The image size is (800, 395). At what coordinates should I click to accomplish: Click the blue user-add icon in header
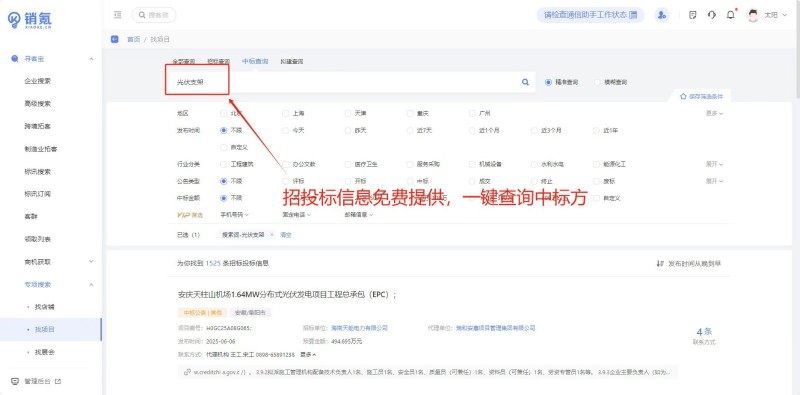(662, 15)
